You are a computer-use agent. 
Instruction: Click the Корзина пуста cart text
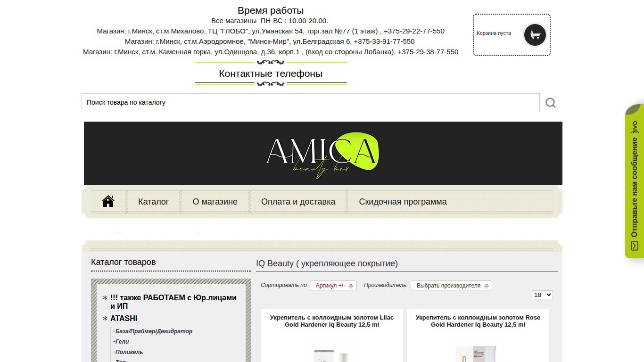494,33
